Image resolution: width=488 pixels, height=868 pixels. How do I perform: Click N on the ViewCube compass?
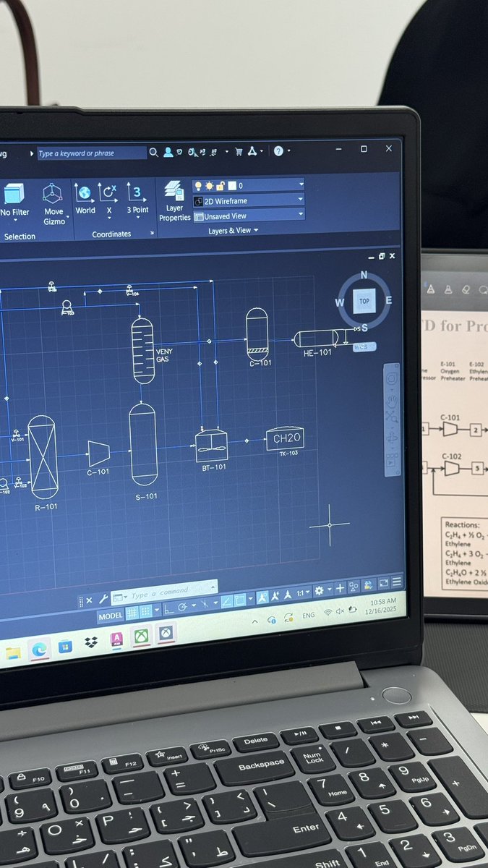click(x=364, y=275)
